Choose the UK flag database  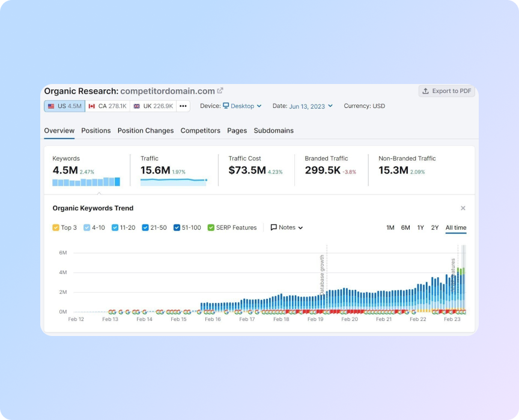153,106
